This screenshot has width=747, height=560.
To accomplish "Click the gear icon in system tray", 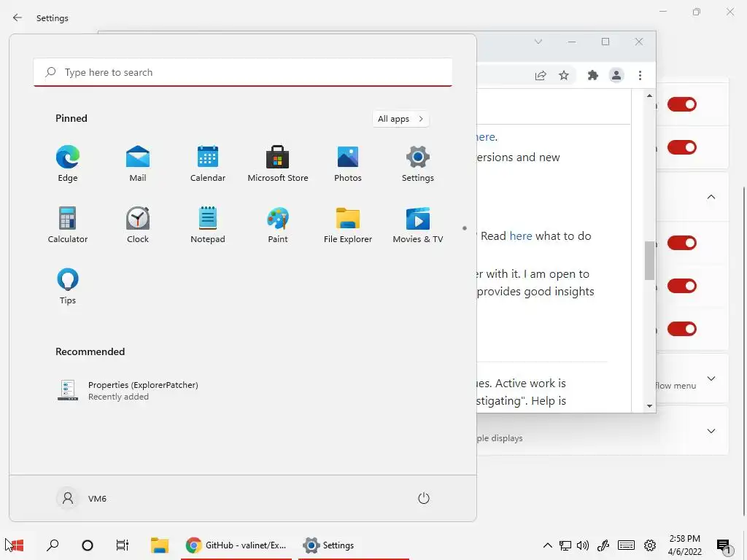I will (x=650, y=545).
